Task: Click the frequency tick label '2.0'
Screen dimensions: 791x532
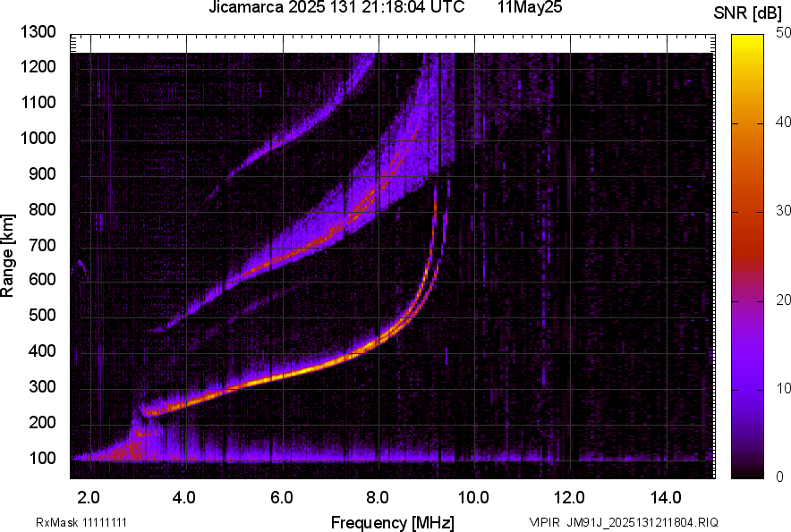Action: click(x=89, y=498)
